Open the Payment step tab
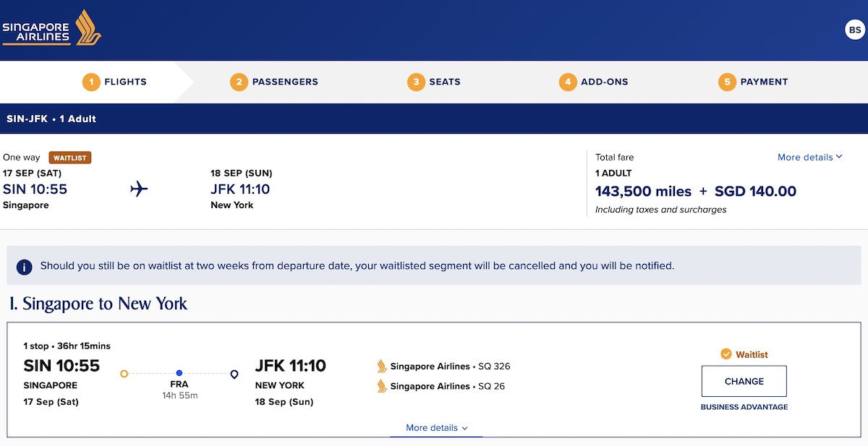The width and height of the screenshot is (868, 446). [x=753, y=82]
